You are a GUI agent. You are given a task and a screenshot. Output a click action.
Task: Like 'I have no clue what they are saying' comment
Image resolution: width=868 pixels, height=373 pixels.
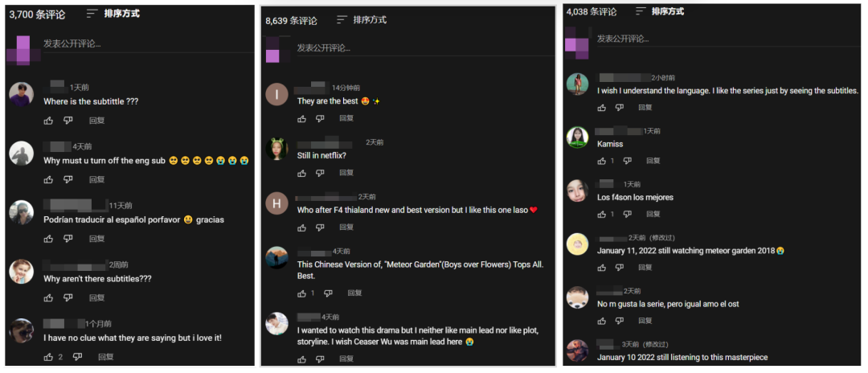(x=48, y=358)
